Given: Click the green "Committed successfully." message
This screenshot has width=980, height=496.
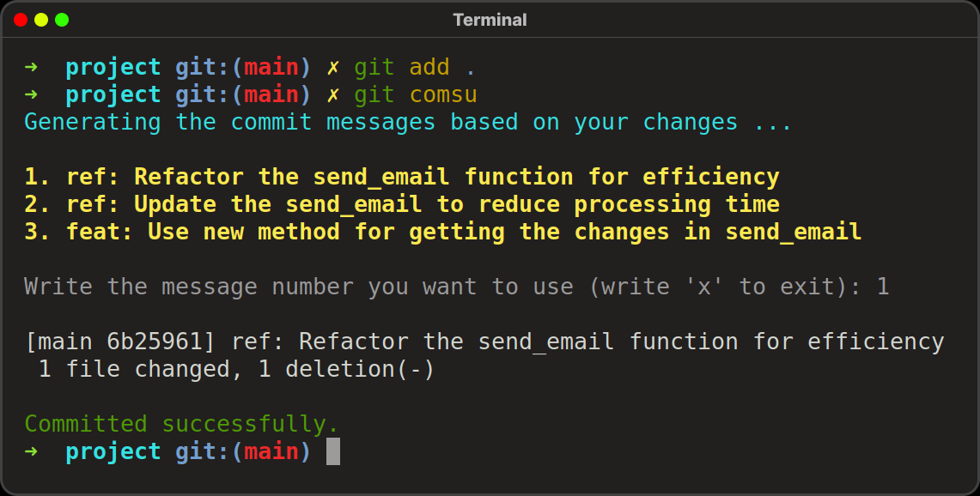Looking at the screenshot, I should click(x=181, y=424).
